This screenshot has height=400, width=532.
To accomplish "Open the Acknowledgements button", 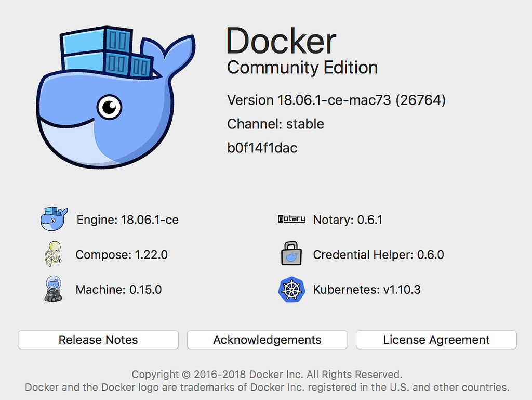I will click(268, 340).
